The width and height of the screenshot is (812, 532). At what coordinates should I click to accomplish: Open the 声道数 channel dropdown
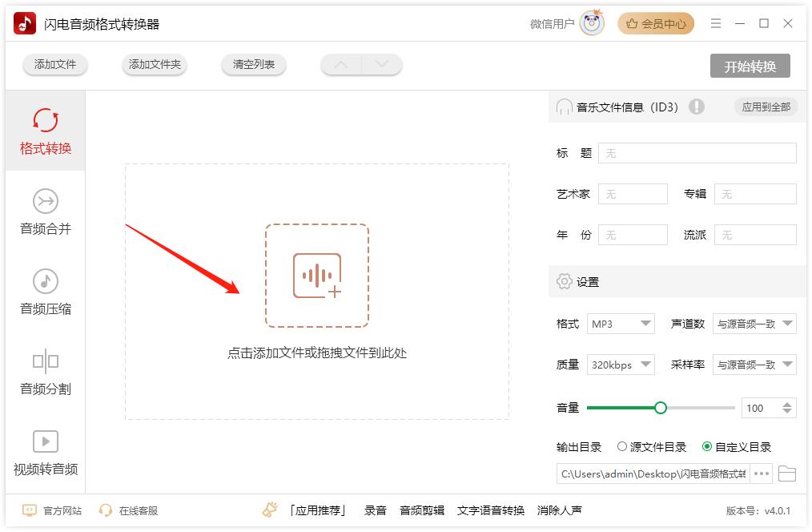pos(754,324)
